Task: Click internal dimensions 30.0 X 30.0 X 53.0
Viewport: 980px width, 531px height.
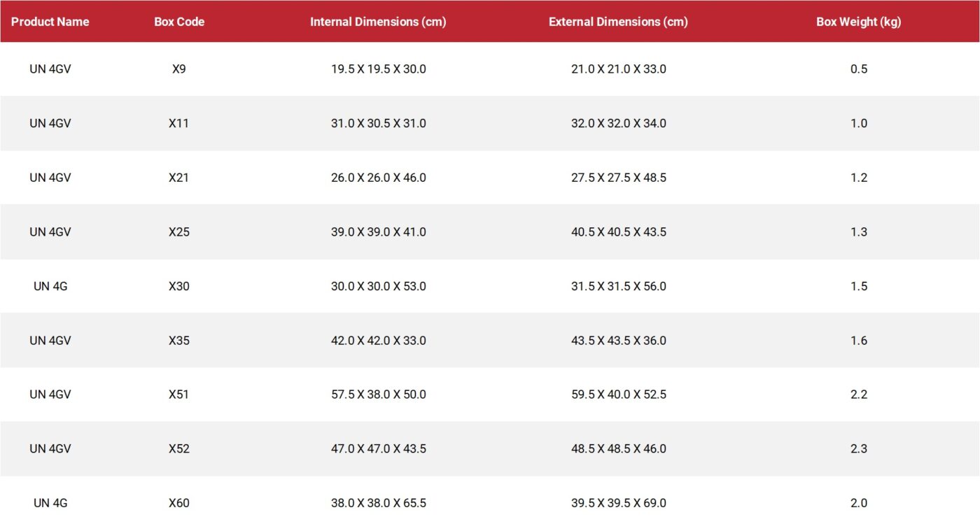Action: [379, 286]
